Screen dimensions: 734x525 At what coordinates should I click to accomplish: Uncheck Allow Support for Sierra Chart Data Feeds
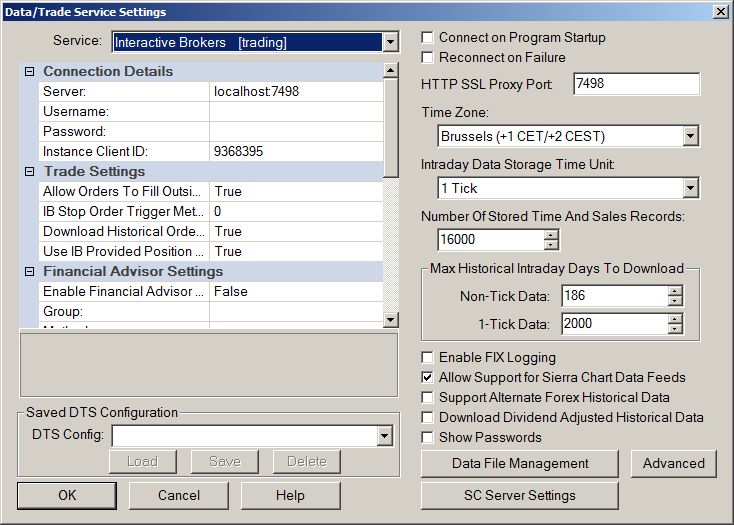tap(427, 377)
